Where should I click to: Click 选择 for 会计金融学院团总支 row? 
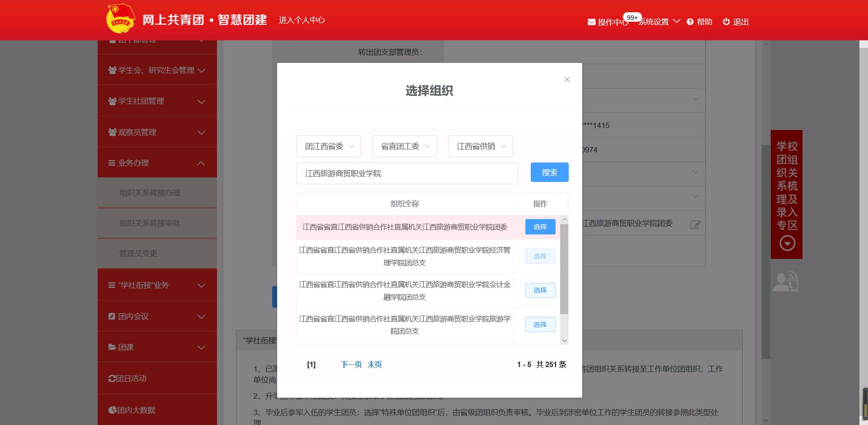pyautogui.click(x=540, y=290)
